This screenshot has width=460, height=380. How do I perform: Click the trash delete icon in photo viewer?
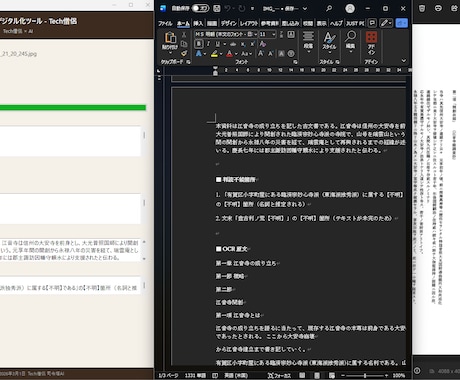[x=422, y=8]
